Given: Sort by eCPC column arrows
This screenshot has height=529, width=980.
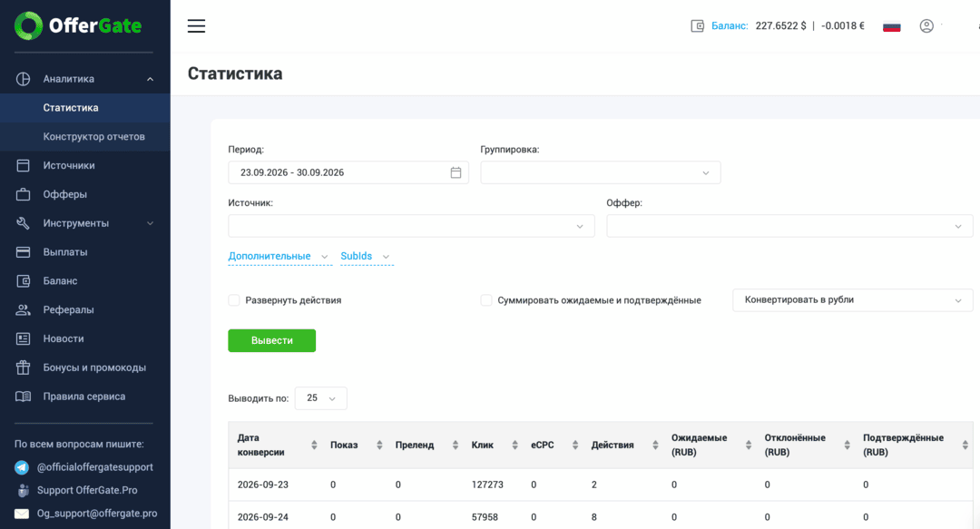Looking at the screenshot, I should click(575, 446).
